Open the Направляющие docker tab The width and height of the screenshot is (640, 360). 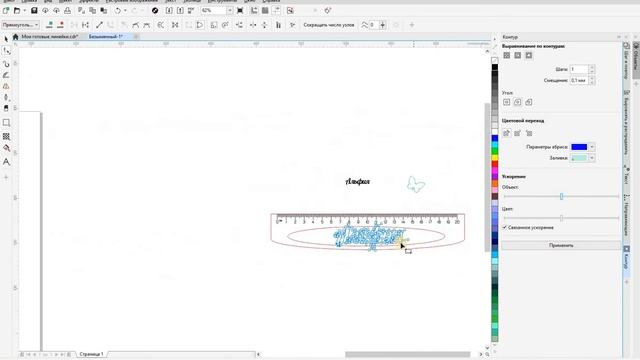[x=627, y=215]
